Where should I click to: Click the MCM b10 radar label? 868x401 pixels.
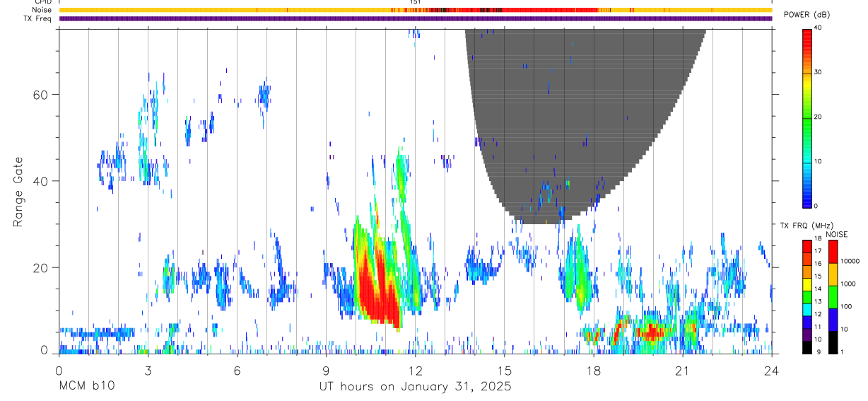(x=86, y=386)
